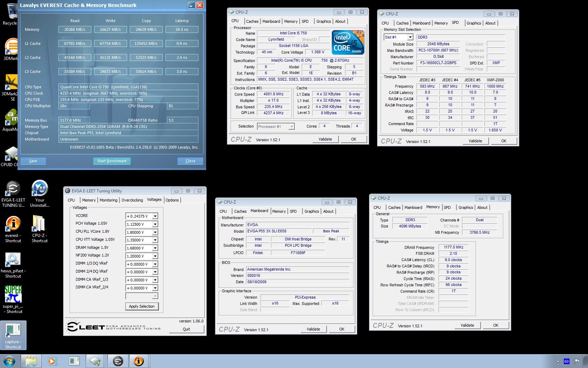
Task: Click the EVGA P55 3X SLI E658 model field
Action: 279,231
